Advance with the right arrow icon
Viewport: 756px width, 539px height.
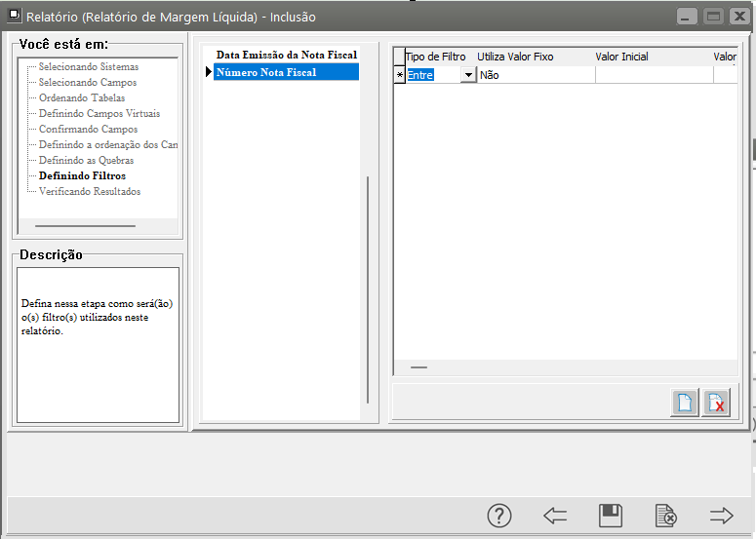click(x=722, y=516)
